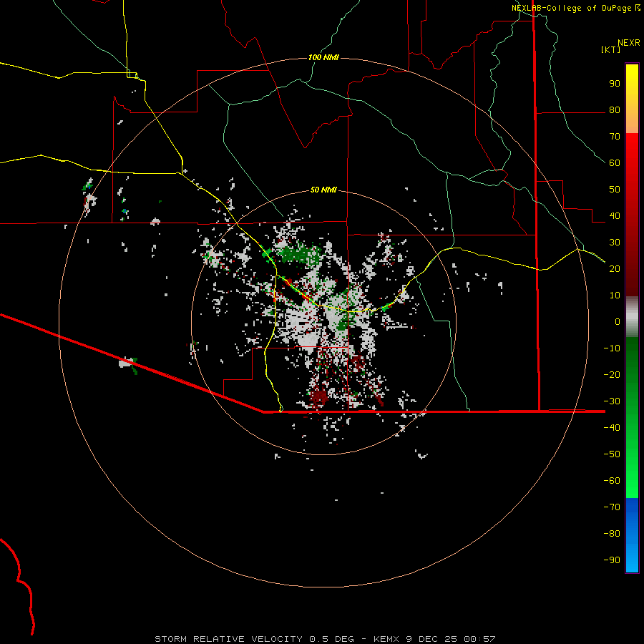Click the 100 NMI range ring label
Viewport: 644px width, 644px height.
coord(323,57)
